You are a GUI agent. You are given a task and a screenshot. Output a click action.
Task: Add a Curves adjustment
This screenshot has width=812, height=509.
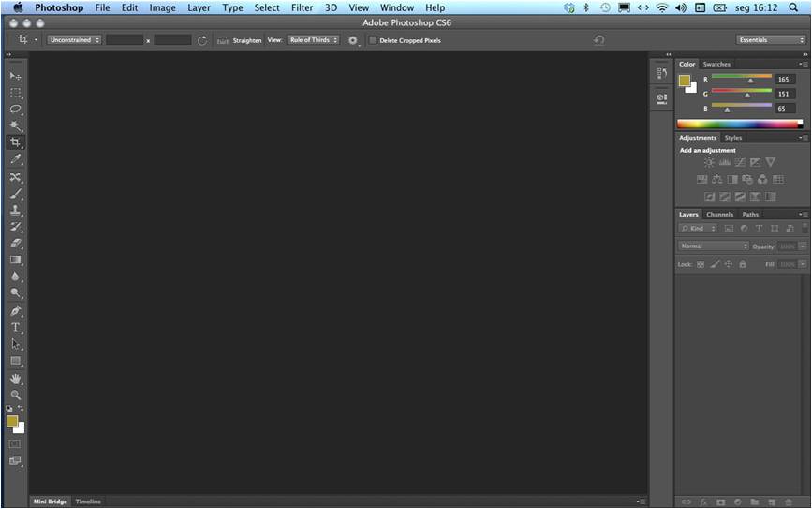coord(740,163)
